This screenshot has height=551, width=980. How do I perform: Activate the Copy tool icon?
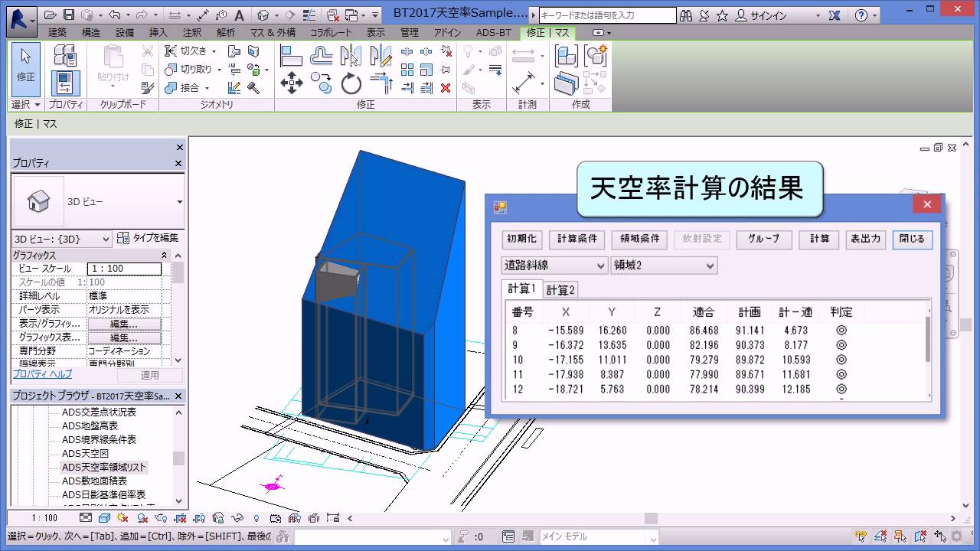(322, 83)
